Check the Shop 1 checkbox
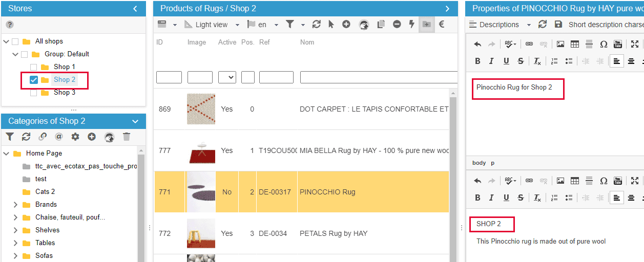This screenshot has width=644, height=262. (34, 67)
